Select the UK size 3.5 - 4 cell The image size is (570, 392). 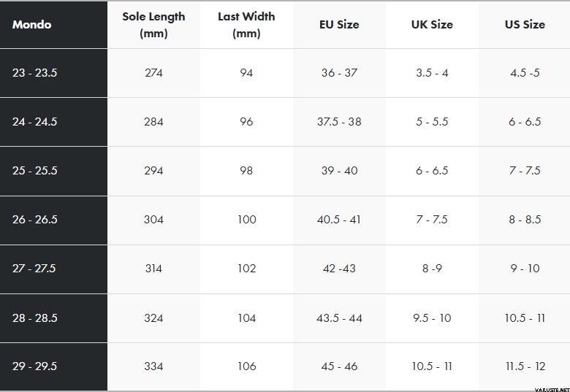[x=432, y=73]
